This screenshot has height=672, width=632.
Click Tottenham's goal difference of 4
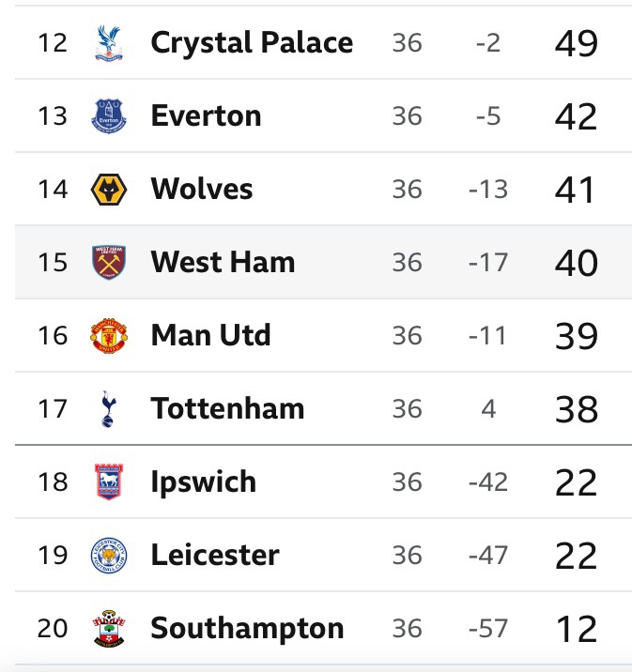pyautogui.click(x=488, y=409)
